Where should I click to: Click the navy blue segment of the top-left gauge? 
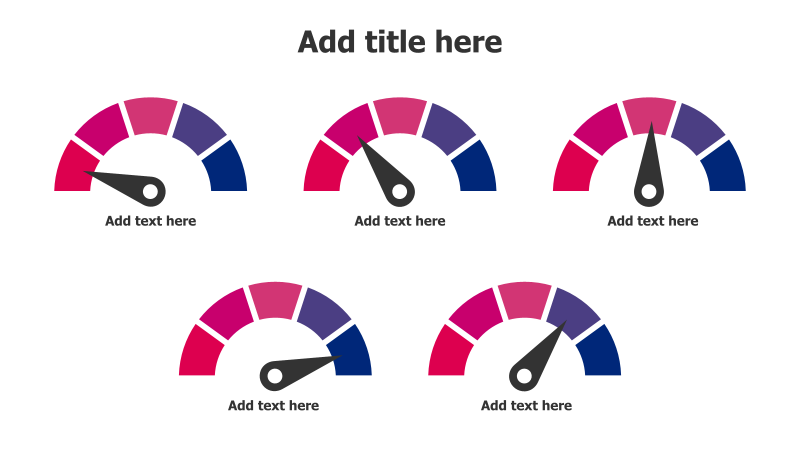pos(227,167)
